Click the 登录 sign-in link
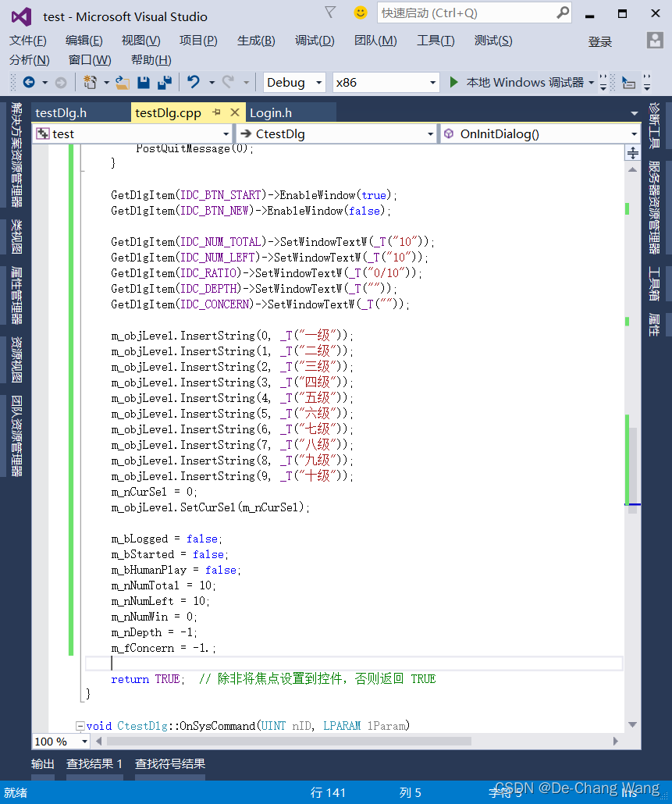 [600, 41]
